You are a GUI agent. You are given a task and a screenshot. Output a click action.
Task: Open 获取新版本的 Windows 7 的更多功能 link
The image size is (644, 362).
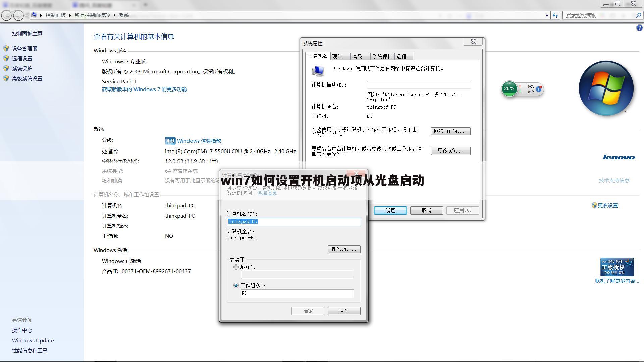pos(144,89)
